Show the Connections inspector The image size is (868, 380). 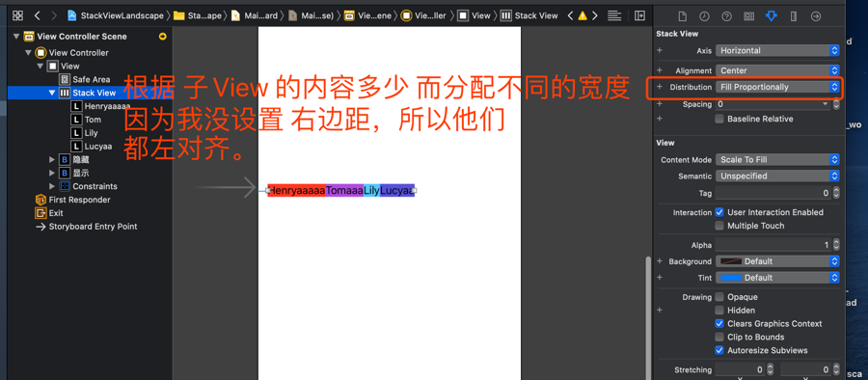tap(815, 16)
